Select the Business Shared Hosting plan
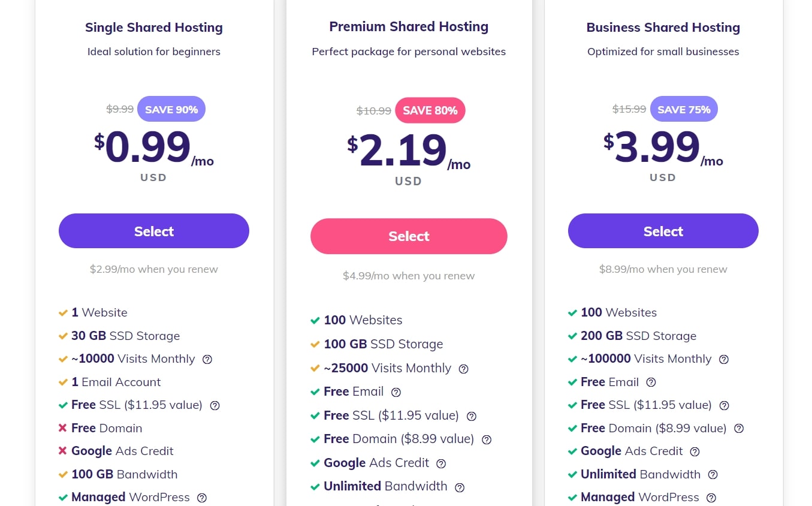 tap(663, 231)
